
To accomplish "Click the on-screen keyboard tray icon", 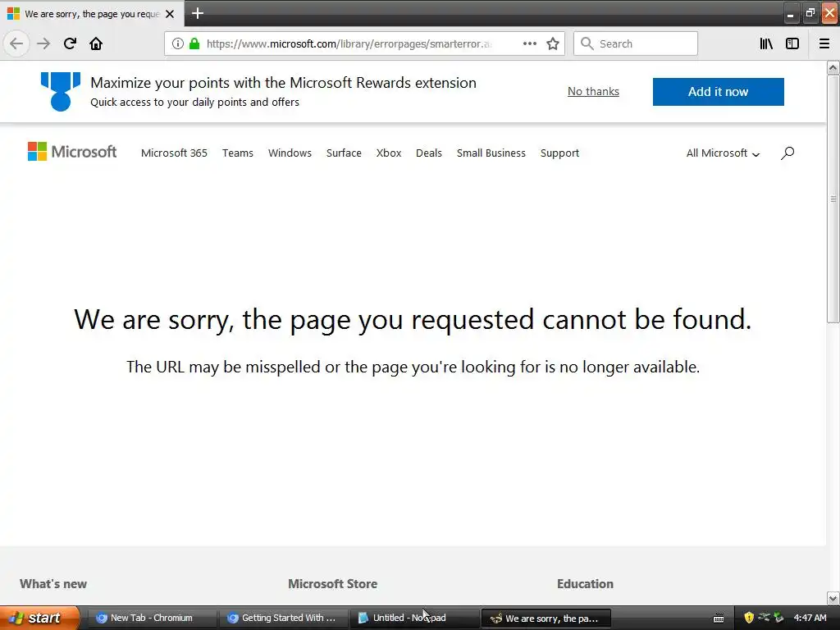I will click(x=719, y=619).
